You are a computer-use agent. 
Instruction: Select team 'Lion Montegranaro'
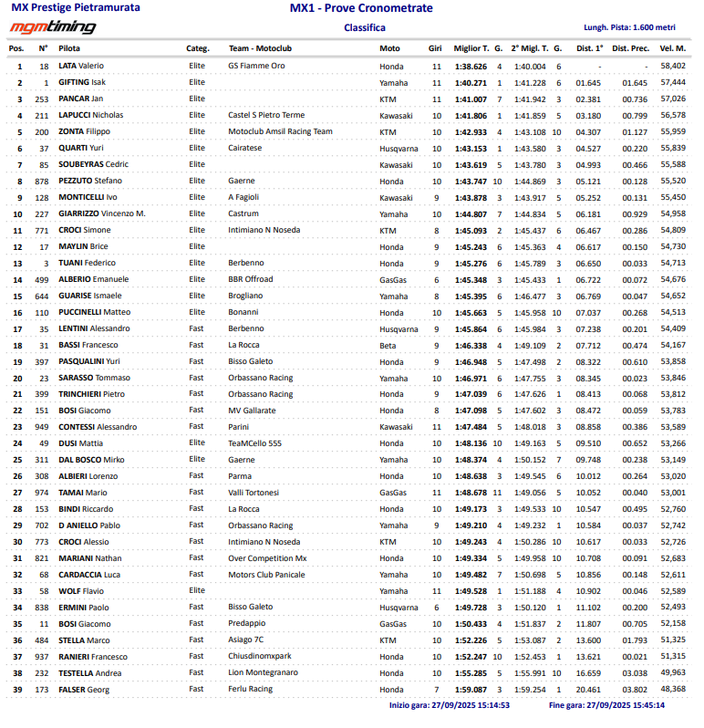[x=264, y=672]
